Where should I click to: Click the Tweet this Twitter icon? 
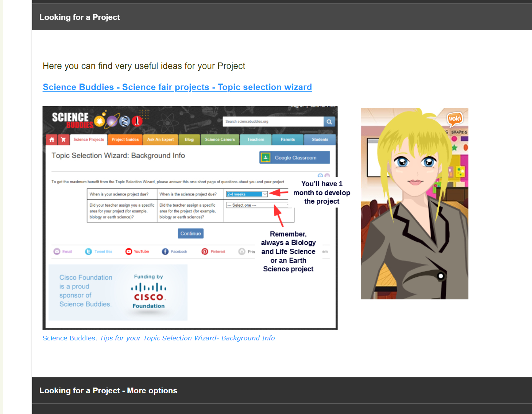pyautogui.click(x=88, y=251)
